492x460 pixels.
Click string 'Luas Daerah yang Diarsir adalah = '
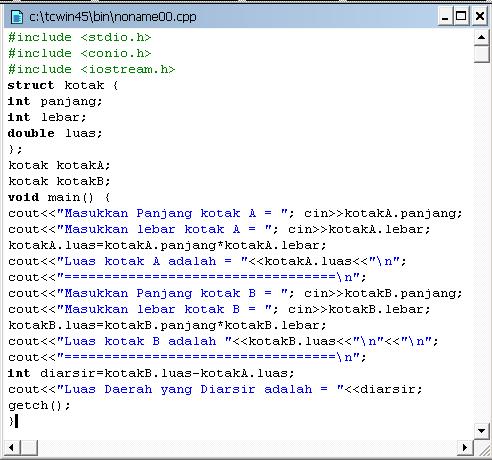pyautogui.click(x=200, y=389)
